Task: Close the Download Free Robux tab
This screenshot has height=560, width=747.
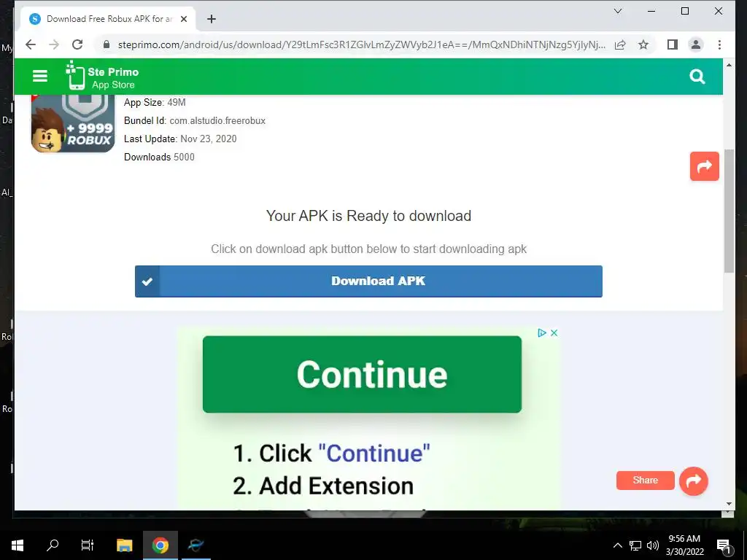Action: point(184,19)
